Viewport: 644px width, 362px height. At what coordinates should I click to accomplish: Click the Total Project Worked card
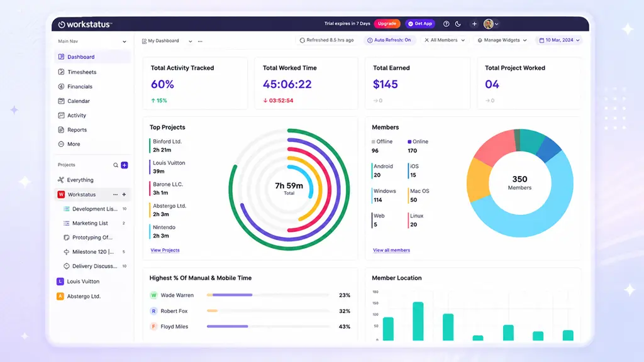coord(530,84)
